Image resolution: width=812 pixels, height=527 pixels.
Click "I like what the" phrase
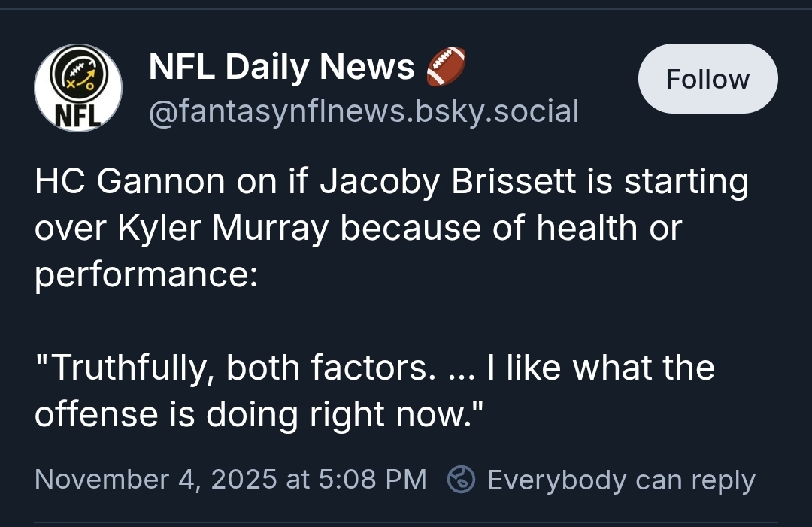(601, 368)
